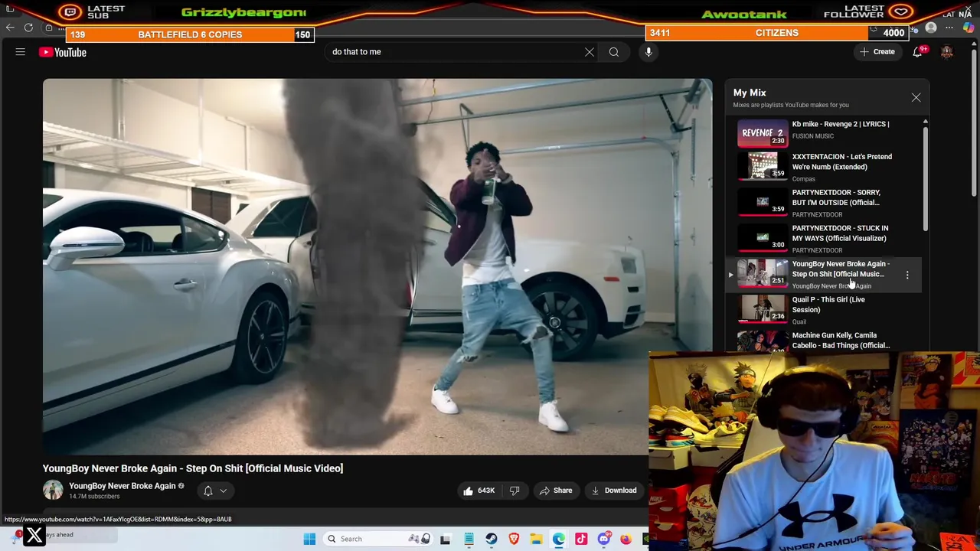Open the Create menu
This screenshot has height=551, width=980.
[877, 52]
